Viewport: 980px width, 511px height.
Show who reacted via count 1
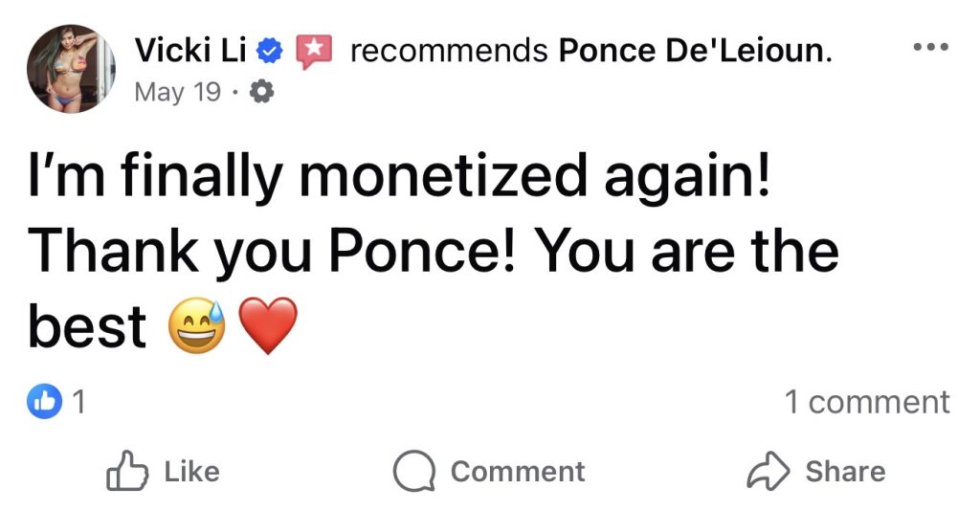click(79, 403)
